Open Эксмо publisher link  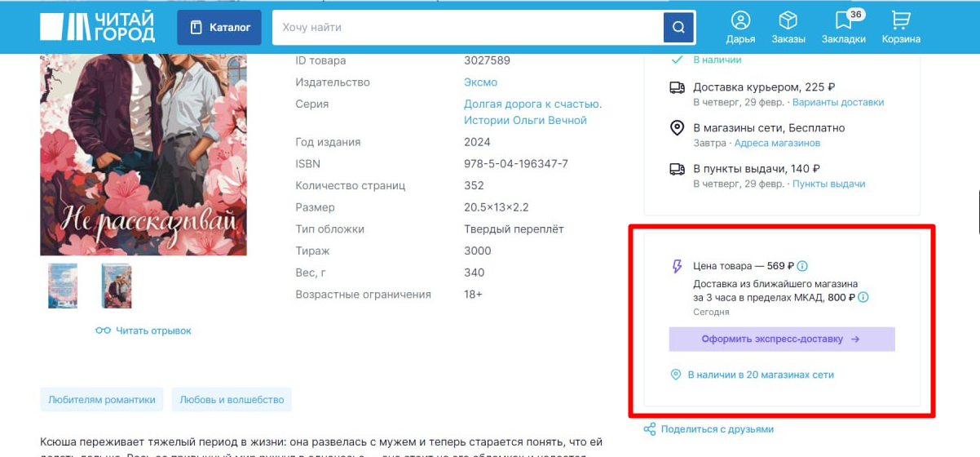[x=480, y=82]
